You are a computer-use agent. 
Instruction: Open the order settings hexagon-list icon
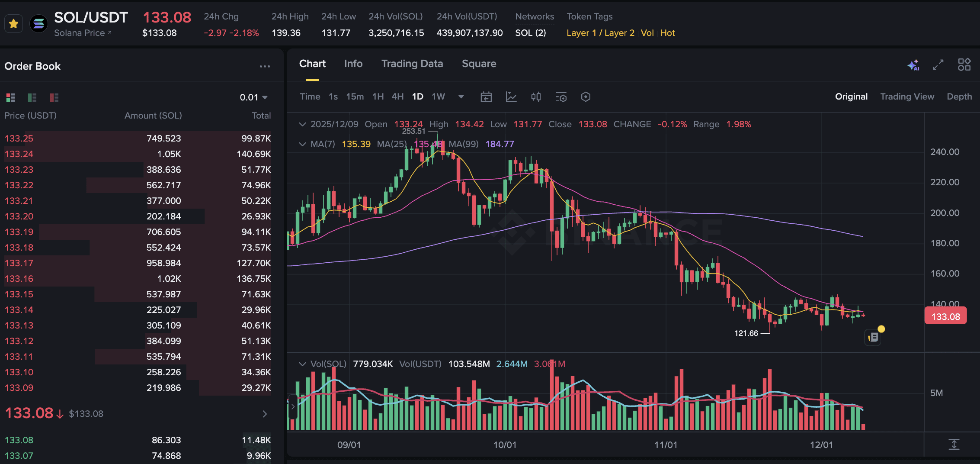[561, 97]
